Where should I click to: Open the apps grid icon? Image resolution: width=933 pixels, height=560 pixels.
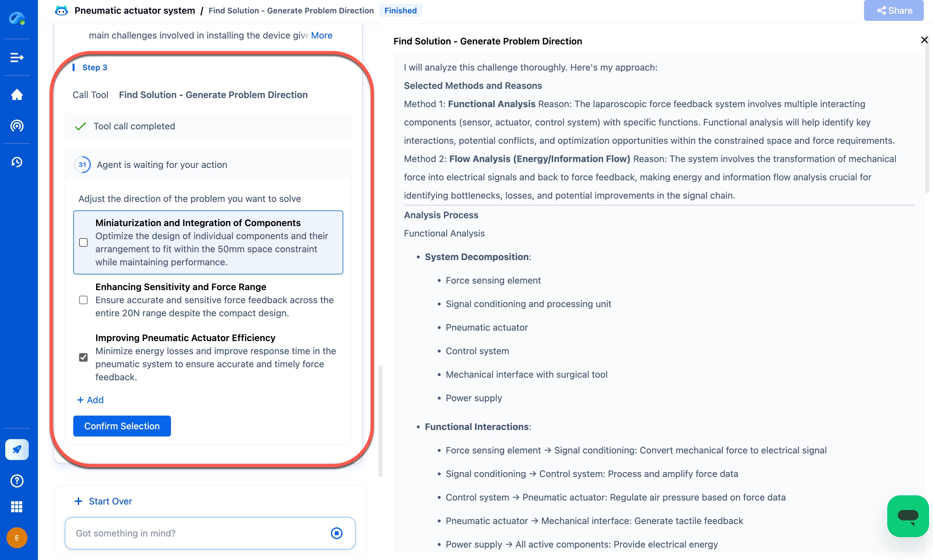[x=17, y=506]
